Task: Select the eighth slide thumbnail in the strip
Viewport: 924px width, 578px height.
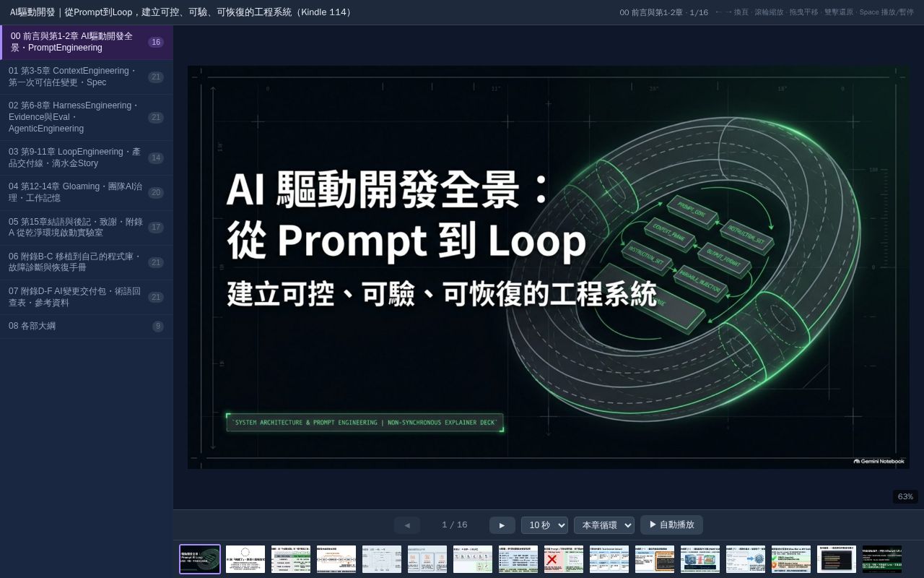Action: point(518,559)
